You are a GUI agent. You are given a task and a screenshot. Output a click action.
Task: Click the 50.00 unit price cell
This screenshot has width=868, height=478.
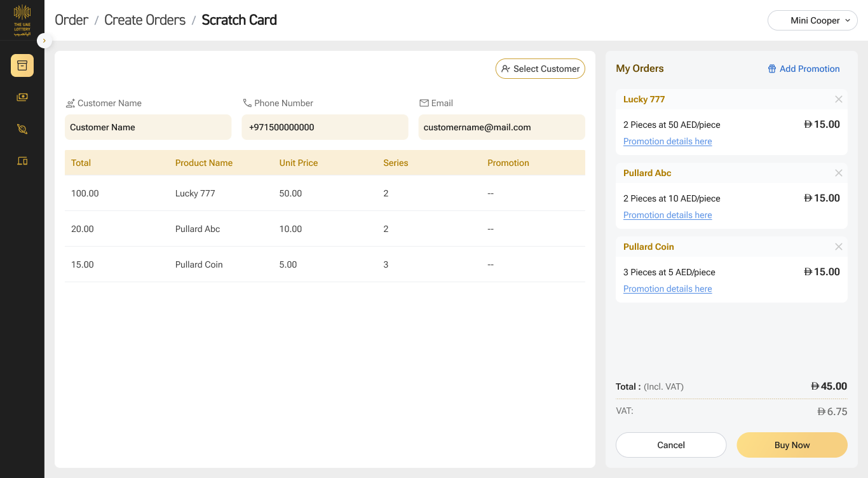291,193
